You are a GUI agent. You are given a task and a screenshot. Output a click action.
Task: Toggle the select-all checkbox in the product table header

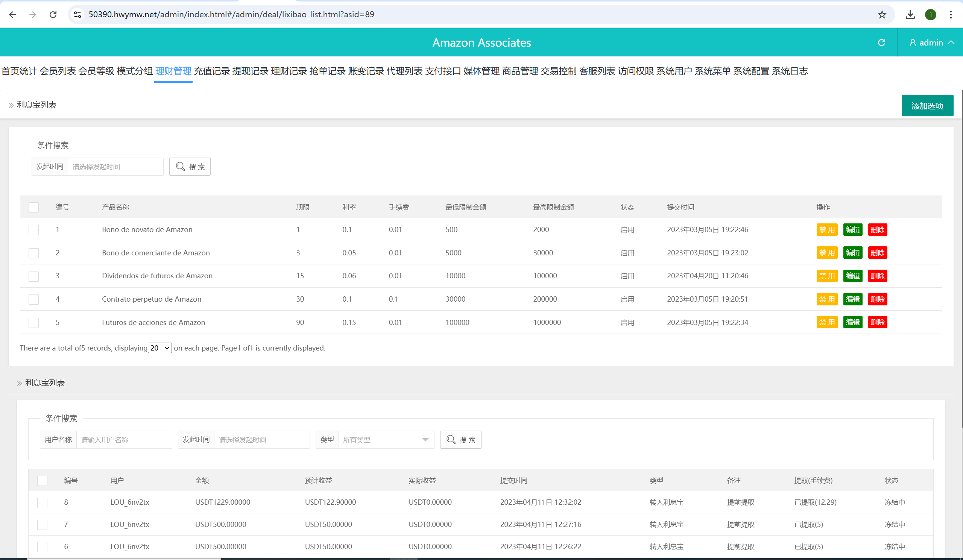point(33,207)
